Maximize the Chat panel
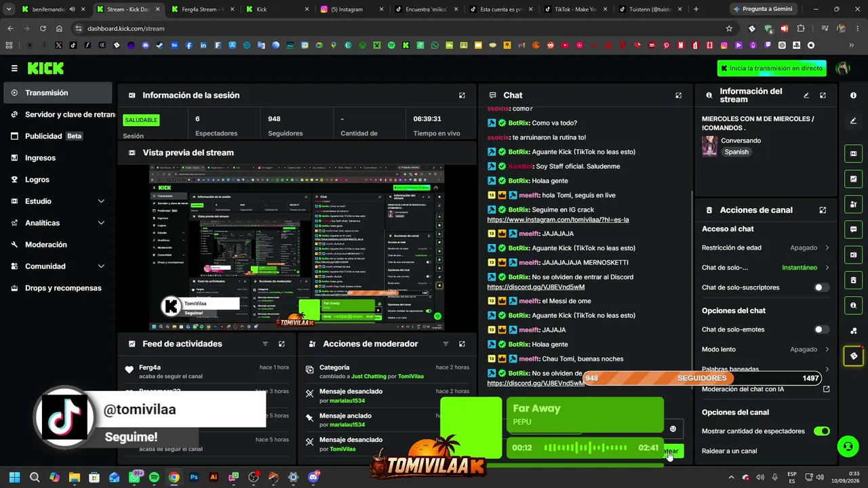868x488 pixels. click(678, 96)
